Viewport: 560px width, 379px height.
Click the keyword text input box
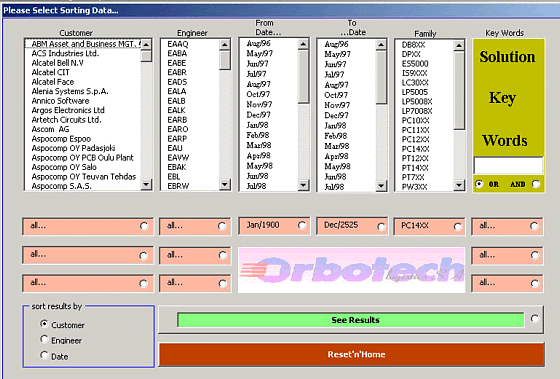(x=508, y=166)
